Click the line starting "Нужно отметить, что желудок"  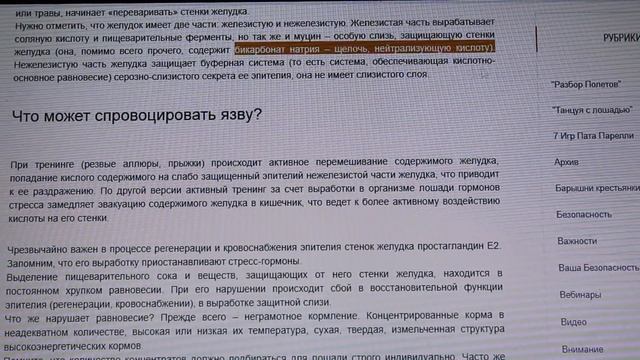point(255,24)
